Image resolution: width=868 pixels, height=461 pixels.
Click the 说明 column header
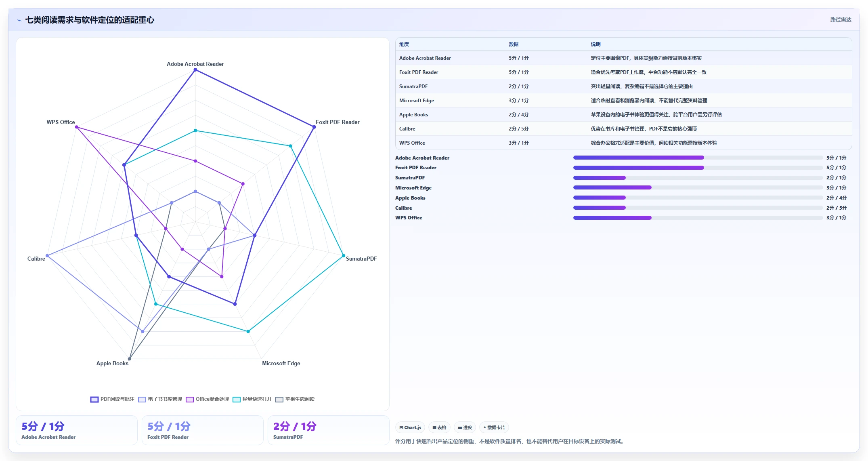(x=596, y=44)
